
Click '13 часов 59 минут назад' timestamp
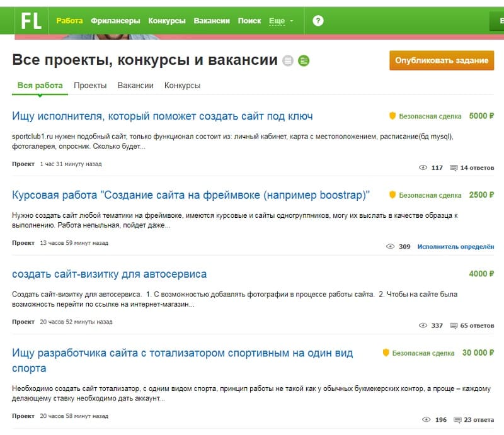74,243
